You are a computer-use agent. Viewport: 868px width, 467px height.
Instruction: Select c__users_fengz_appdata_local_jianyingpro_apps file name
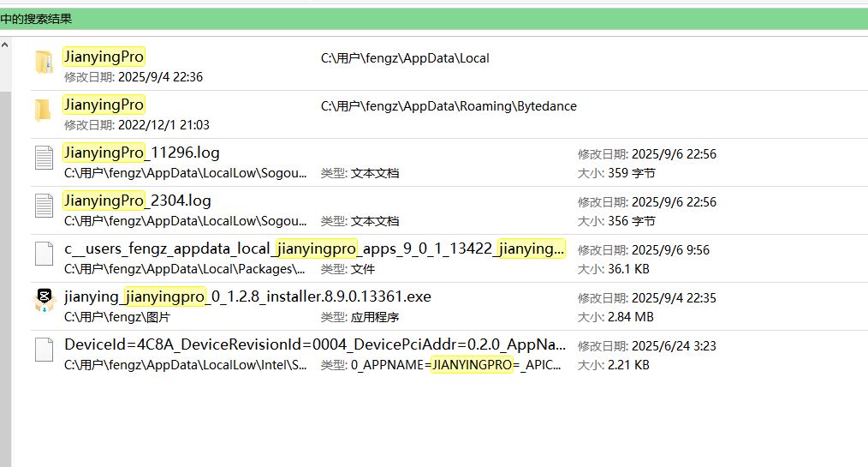314,248
